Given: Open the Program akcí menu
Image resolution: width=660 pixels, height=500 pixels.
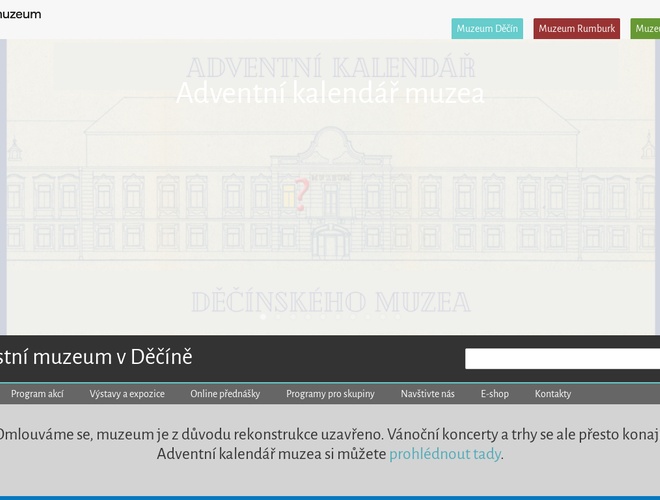Looking at the screenshot, I should pos(37,394).
